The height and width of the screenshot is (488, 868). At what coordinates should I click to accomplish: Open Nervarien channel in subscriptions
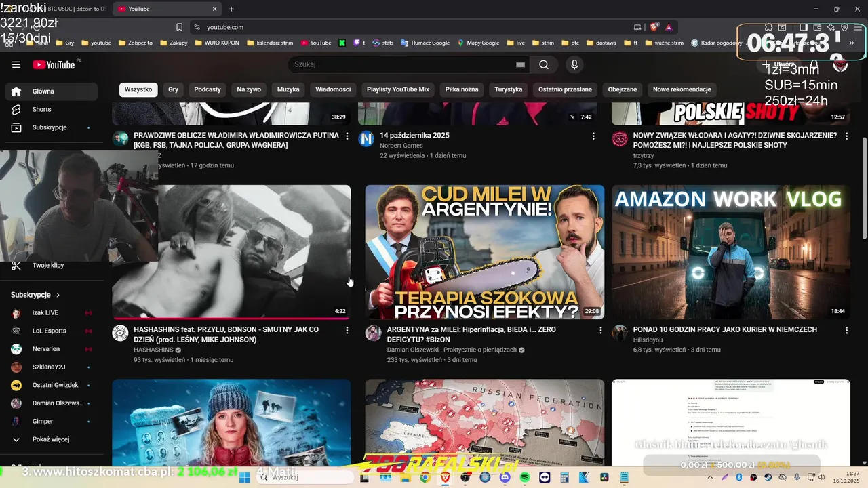click(x=52, y=349)
